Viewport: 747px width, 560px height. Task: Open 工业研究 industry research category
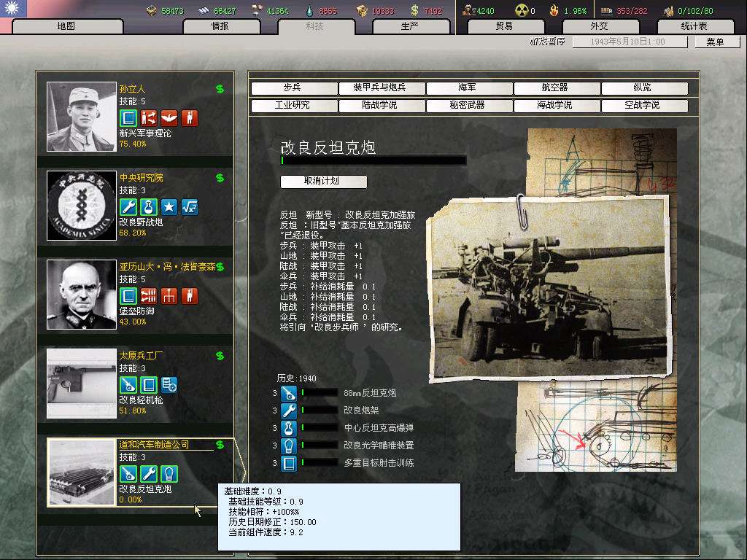coord(294,105)
